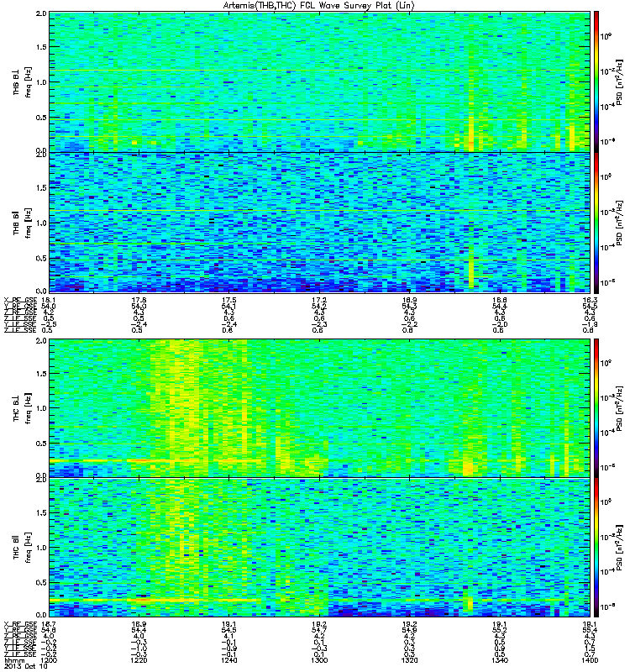Click the THB block 'X_RE_GSE' row label
Screen dimensions: 630x672
(20, 300)
